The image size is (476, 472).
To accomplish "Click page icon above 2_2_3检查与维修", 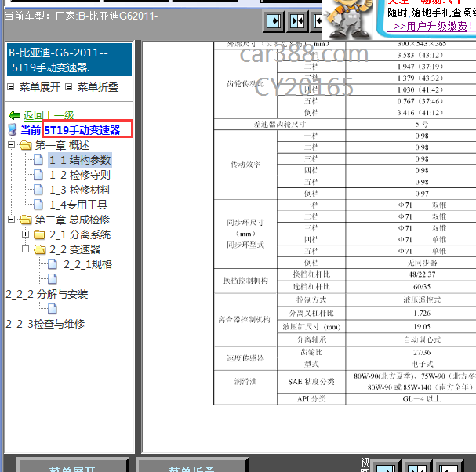I will pyautogui.click(x=53, y=309).
